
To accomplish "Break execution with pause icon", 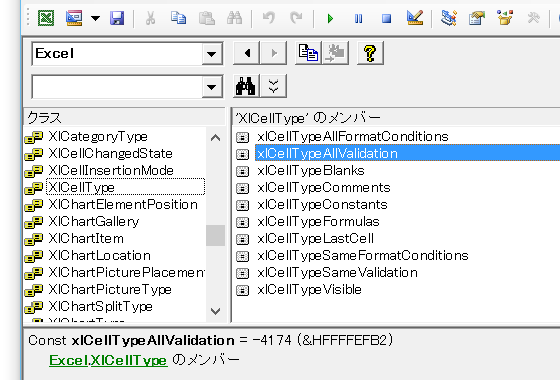I will pos(359,18).
